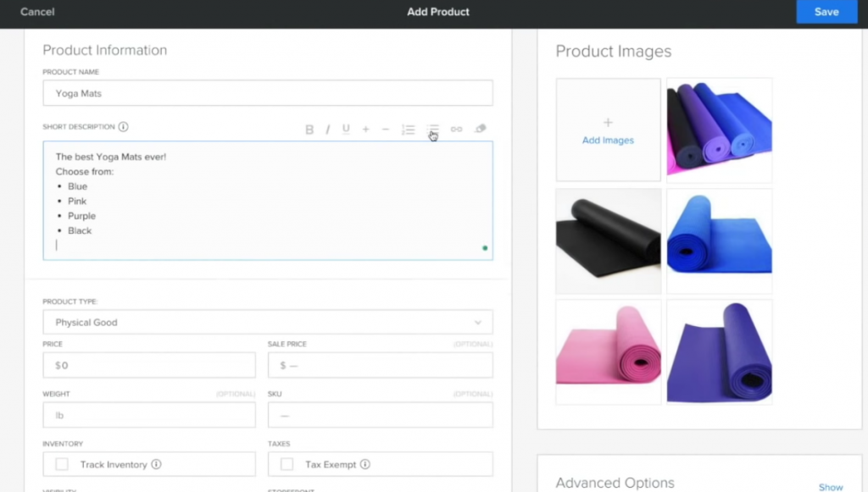Click the plus icon in Add Images
Image resolution: width=868 pixels, height=492 pixels.
point(608,122)
